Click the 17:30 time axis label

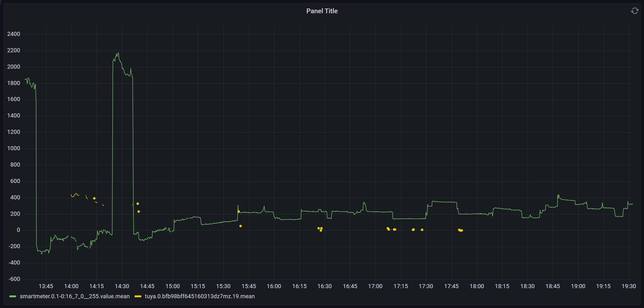[426, 286]
